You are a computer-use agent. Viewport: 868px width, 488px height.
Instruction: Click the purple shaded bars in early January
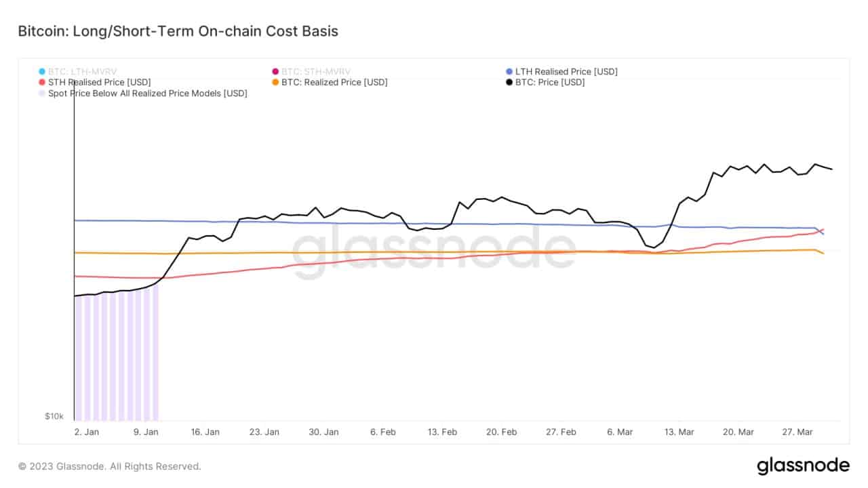116,356
